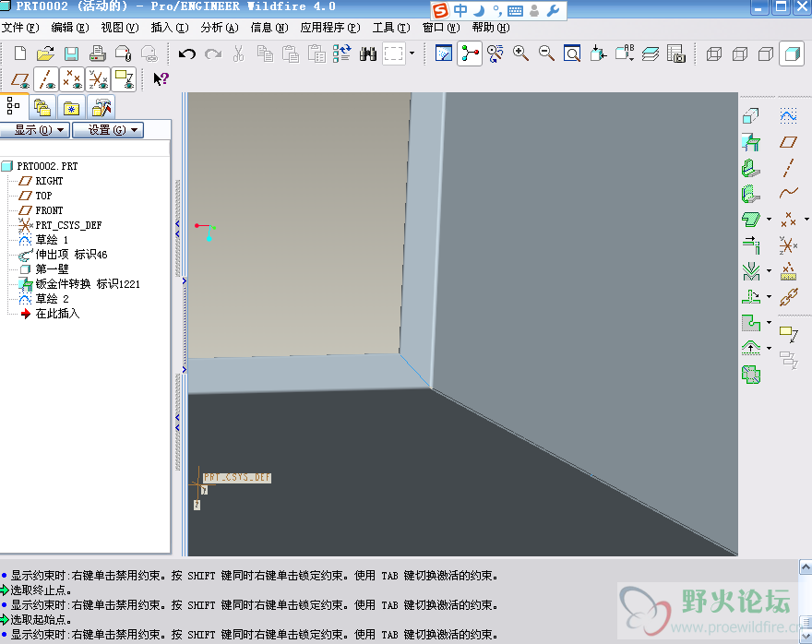Open the 编辑(E) menu
812x644 pixels.
[x=70, y=28]
